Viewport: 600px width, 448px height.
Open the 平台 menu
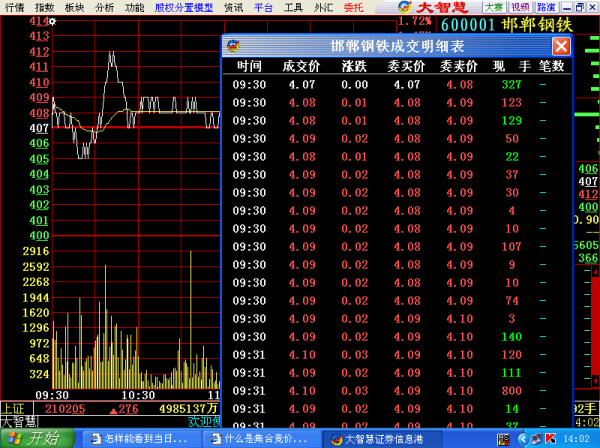coord(263,7)
